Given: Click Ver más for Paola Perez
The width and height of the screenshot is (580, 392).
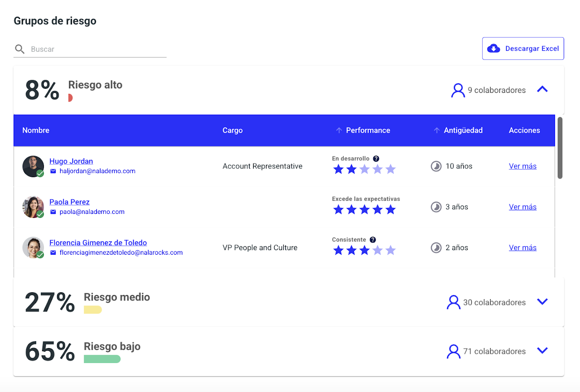Looking at the screenshot, I should click(x=522, y=207).
